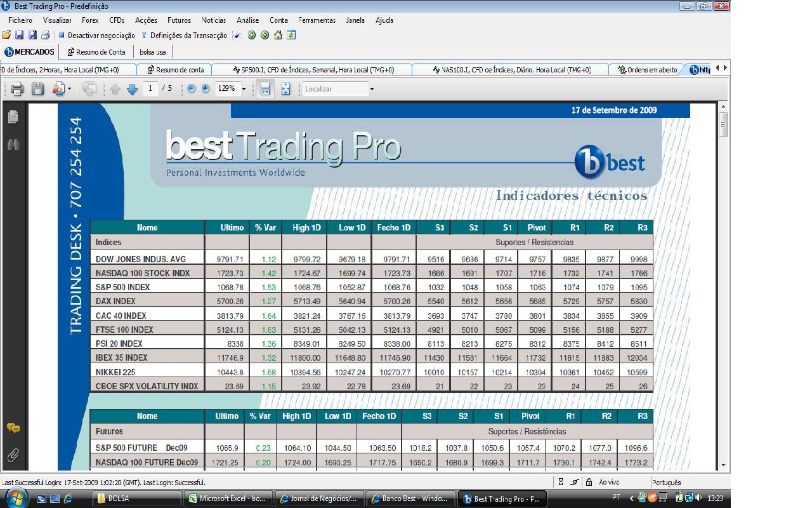The image size is (812, 508).
Task: Go to previous PDF page arrow
Action: click(x=115, y=89)
